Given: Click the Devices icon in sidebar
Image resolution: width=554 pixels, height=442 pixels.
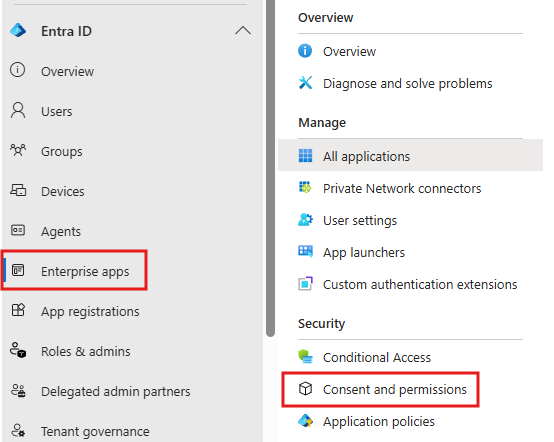Looking at the screenshot, I should pyautogui.click(x=18, y=190).
